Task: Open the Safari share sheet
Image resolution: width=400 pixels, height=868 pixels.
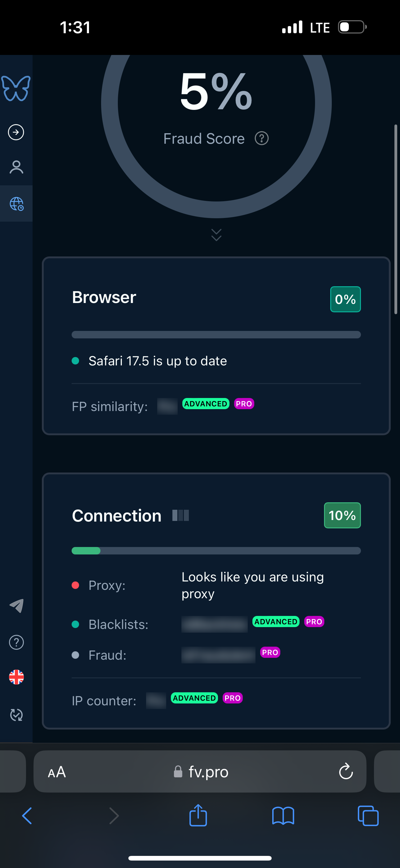Action: (x=198, y=816)
